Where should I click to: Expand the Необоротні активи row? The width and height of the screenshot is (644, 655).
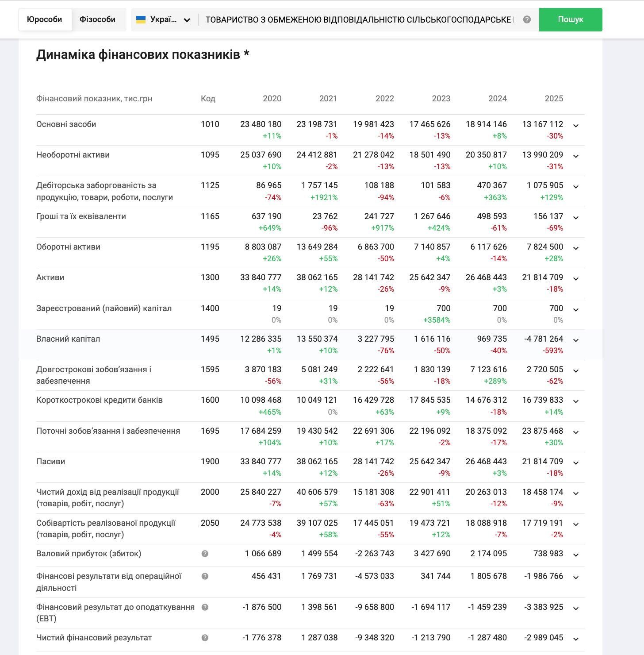click(576, 156)
